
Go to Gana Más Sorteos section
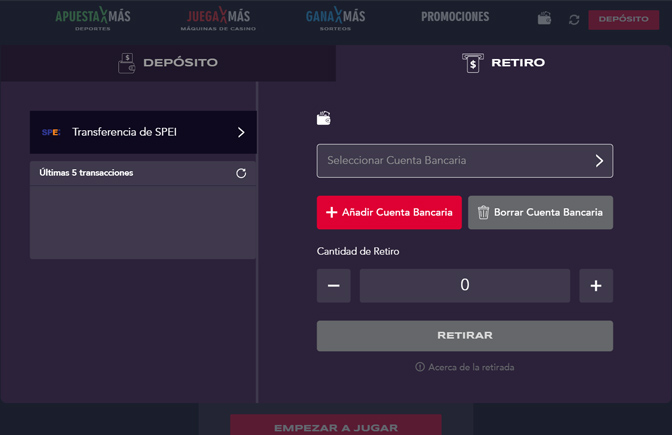point(336,18)
